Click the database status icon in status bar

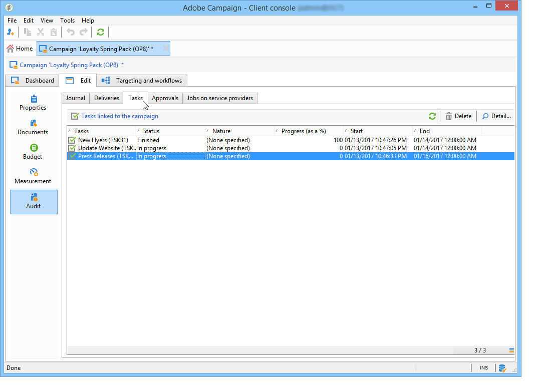502,368
